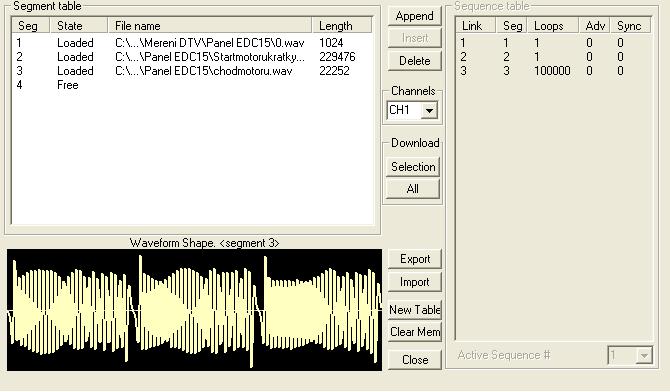Download the Selection to the instrument
Image resolution: width=670 pixels, height=392 pixels.
click(x=413, y=167)
